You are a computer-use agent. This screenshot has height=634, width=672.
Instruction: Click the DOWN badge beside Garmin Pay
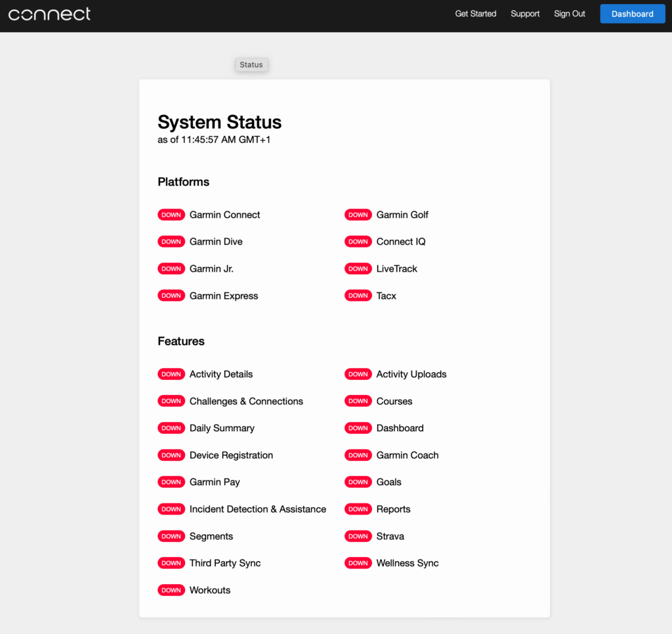[171, 482]
